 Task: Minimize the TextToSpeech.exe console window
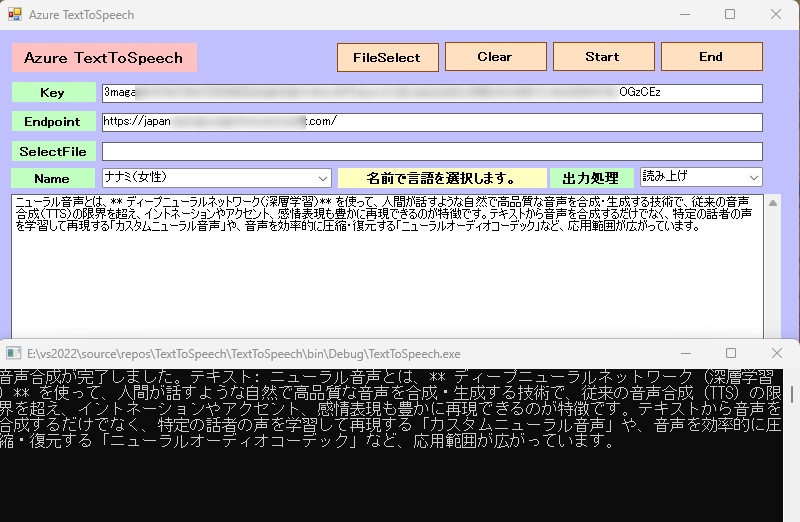click(x=685, y=354)
